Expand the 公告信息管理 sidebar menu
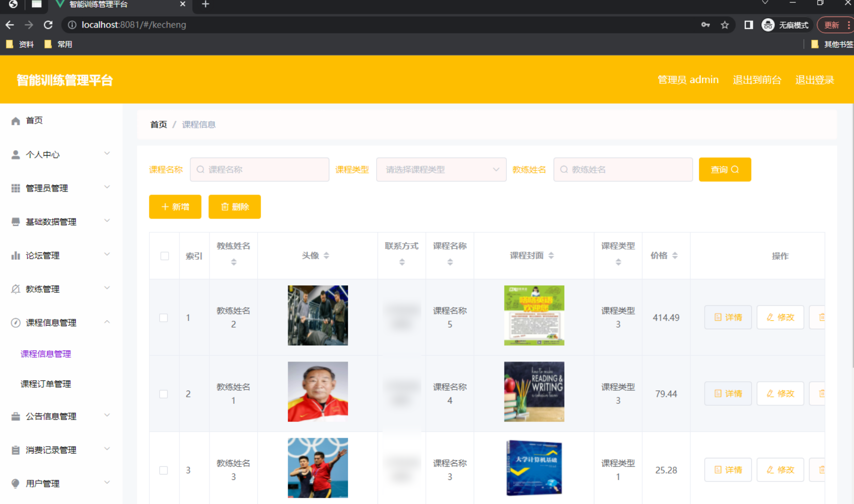854x504 pixels. [61, 416]
